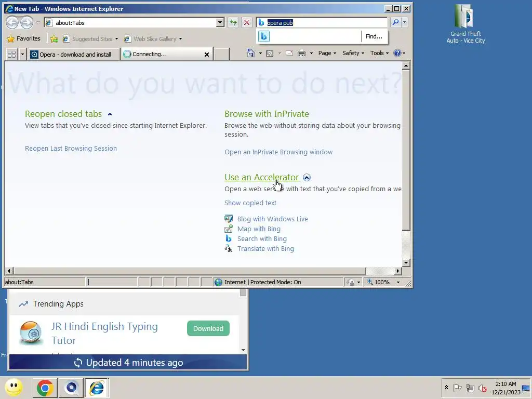Click the Home icon

point(251,53)
